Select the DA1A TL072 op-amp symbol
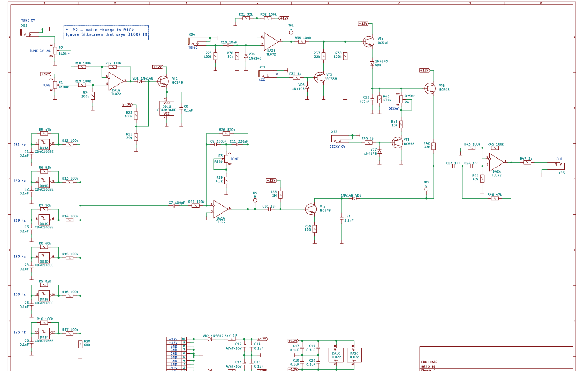The height and width of the screenshot is (371, 588). point(220,208)
